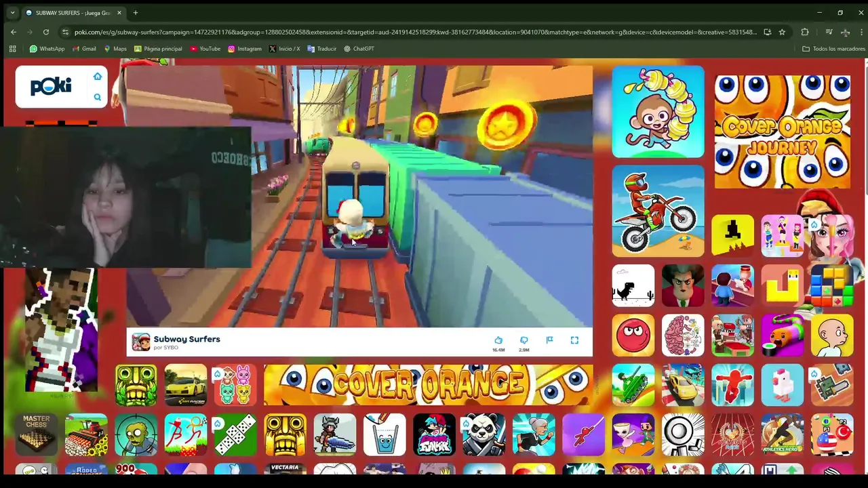This screenshot has height=488, width=868.
Task: Open the Poki search magnifier icon
Action: [x=97, y=98]
